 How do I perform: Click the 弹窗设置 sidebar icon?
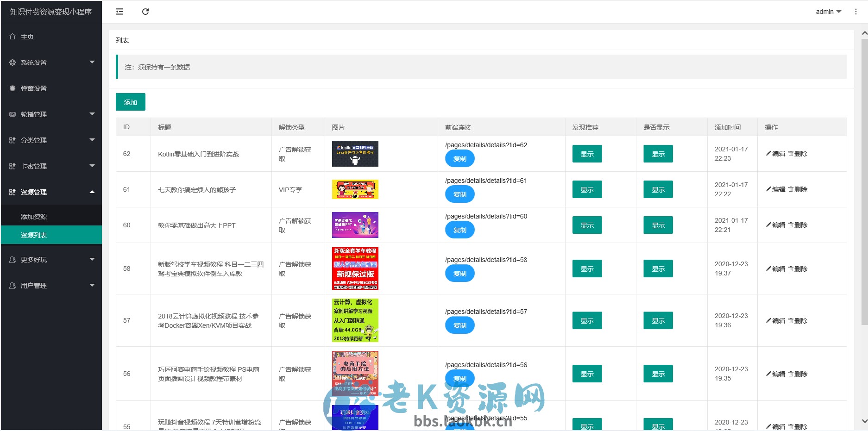(13, 88)
